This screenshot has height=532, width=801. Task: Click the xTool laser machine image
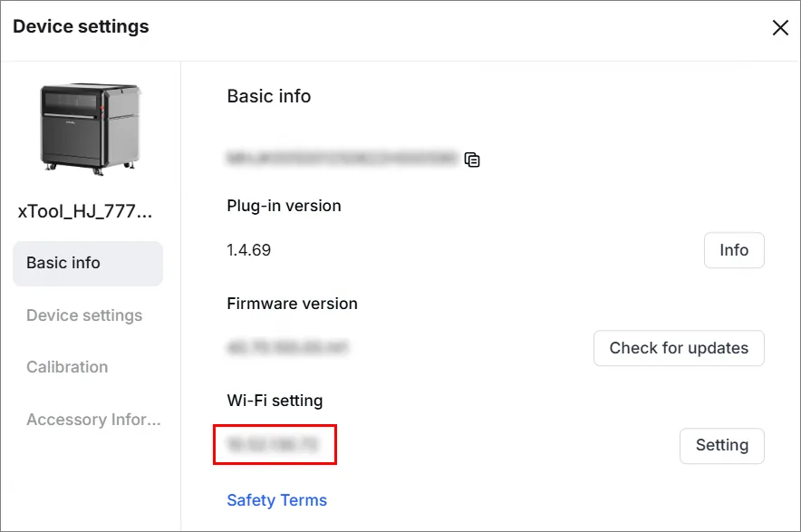click(91, 130)
